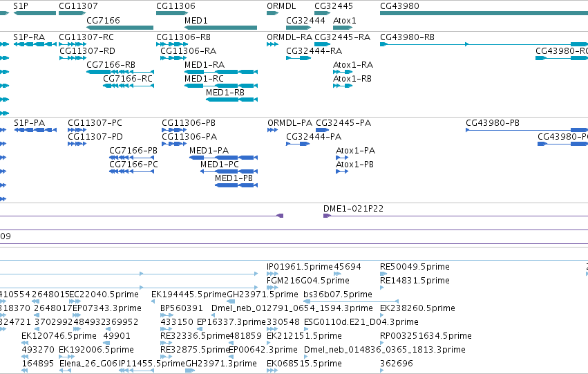This screenshot has width=588, height=374.
Task: Select protein Atox1-PB
Action: pos(342,172)
